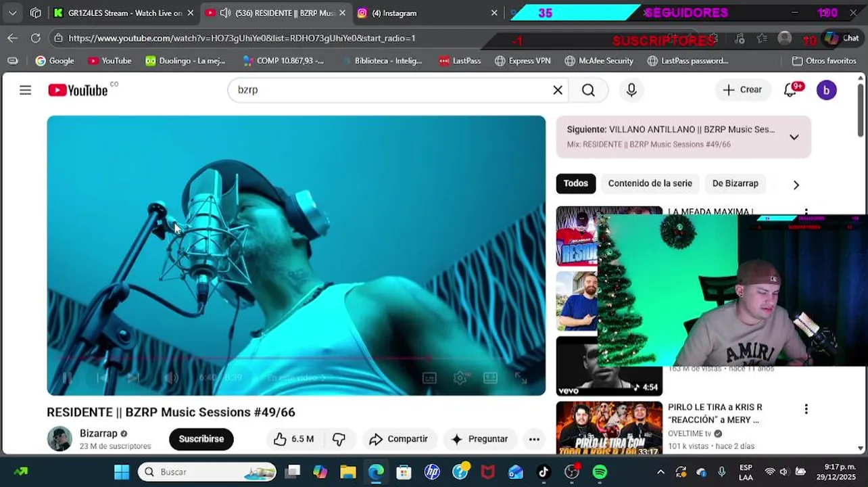Skip to the next video in player
This screenshot has width=868, height=487.
pos(133,378)
